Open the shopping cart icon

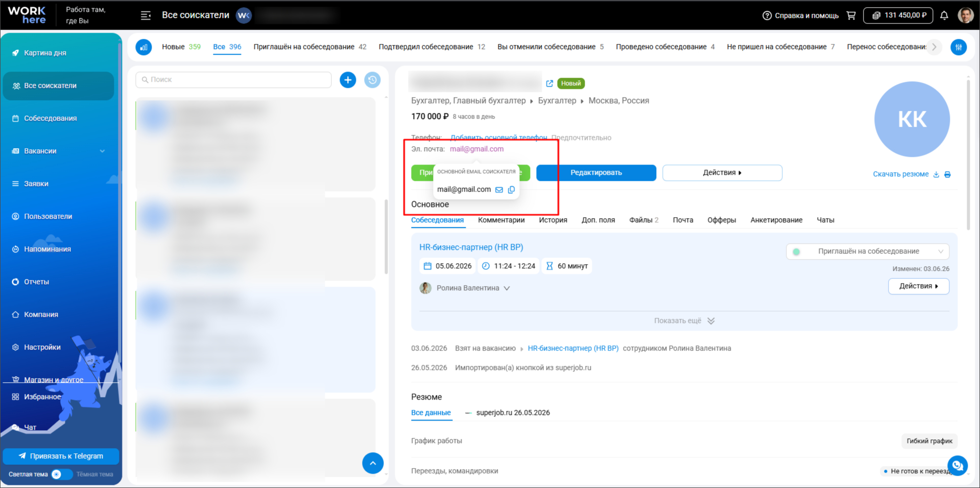click(x=851, y=15)
